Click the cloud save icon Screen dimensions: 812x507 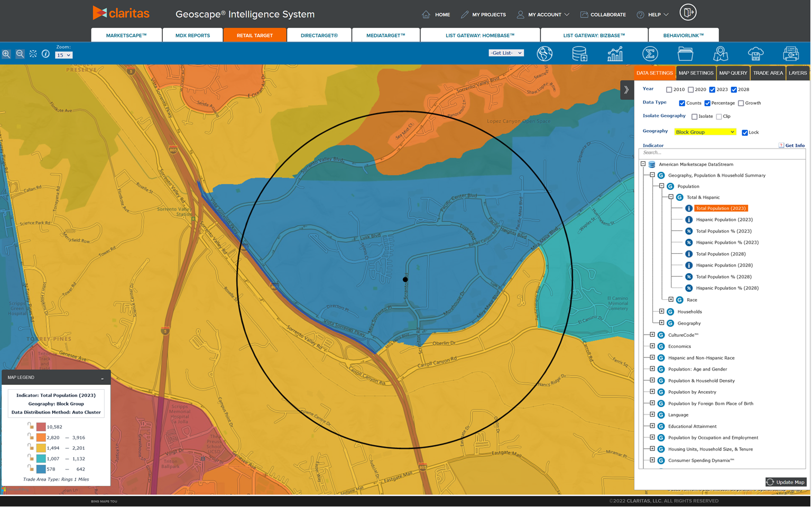(x=756, y=53)
